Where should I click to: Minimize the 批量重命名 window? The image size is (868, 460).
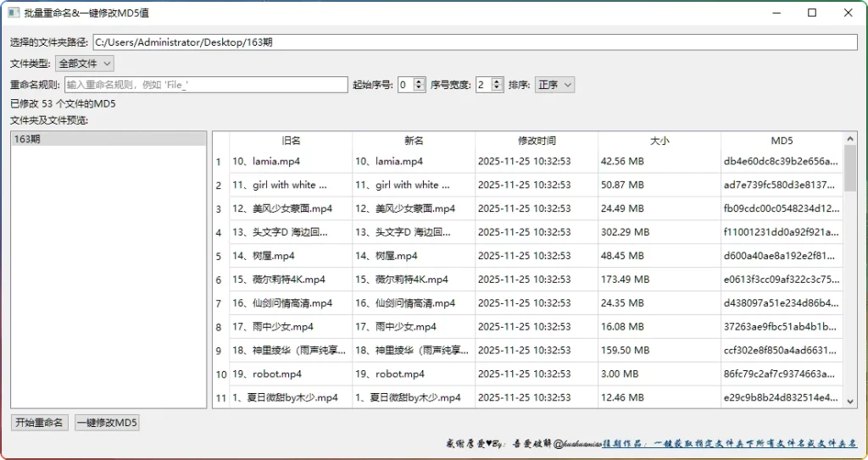pyautogui.click(x=776, y=13)
